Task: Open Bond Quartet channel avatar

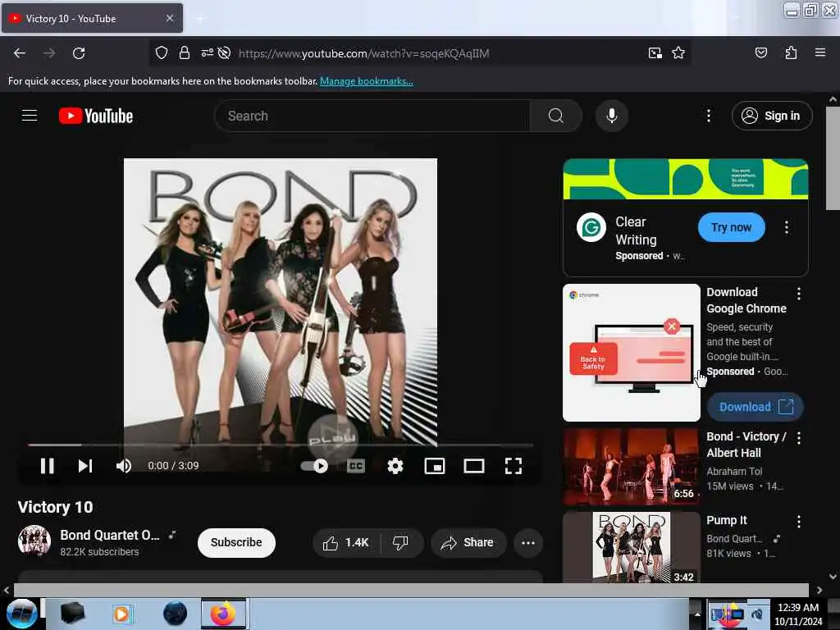Action: coord(34,541)
